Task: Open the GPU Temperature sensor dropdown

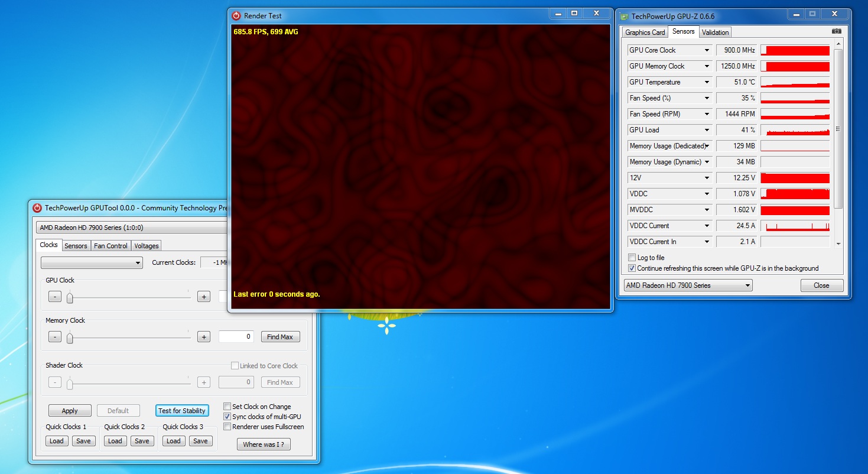Action: 707,82
